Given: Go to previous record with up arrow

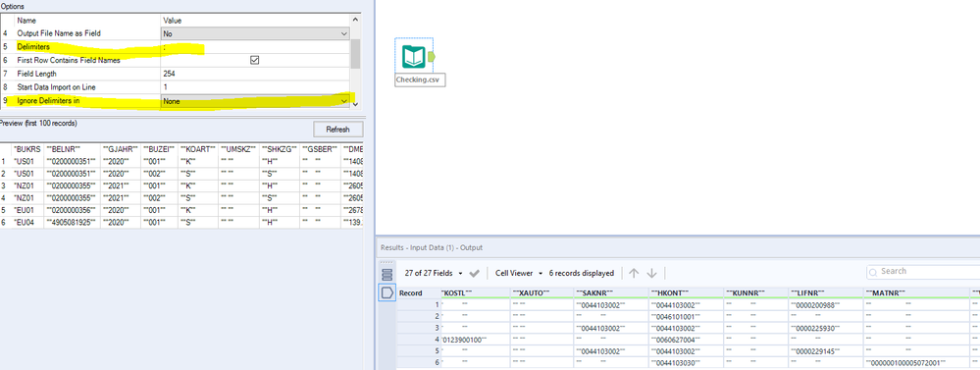Looking at the screenshot, I should (x=634, y=273).
